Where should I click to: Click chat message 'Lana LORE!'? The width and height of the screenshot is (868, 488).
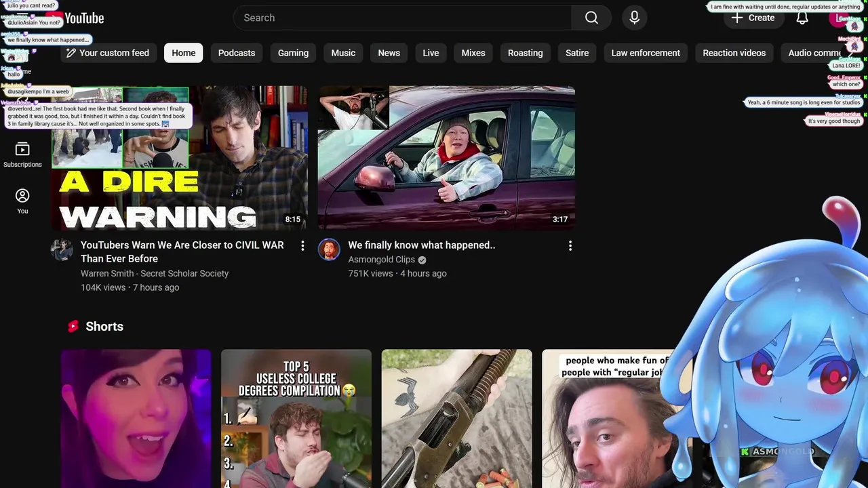(x=846, y=66)
